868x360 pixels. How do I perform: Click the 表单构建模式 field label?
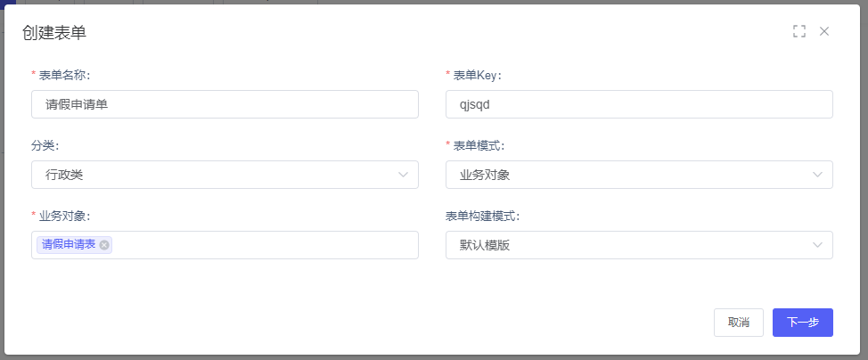482,216
